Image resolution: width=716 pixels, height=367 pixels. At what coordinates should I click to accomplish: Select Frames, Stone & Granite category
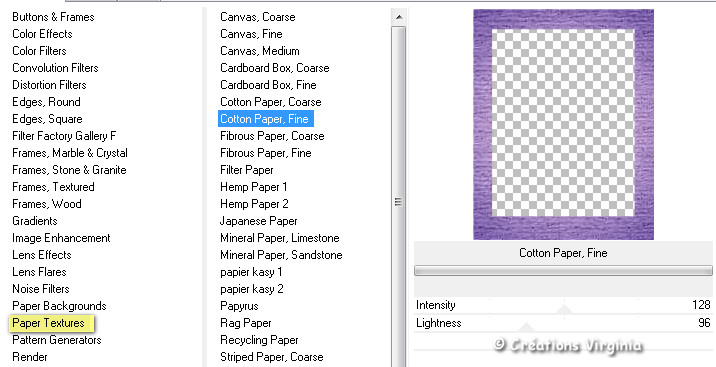pyautogui.click(x=69, y=170)
